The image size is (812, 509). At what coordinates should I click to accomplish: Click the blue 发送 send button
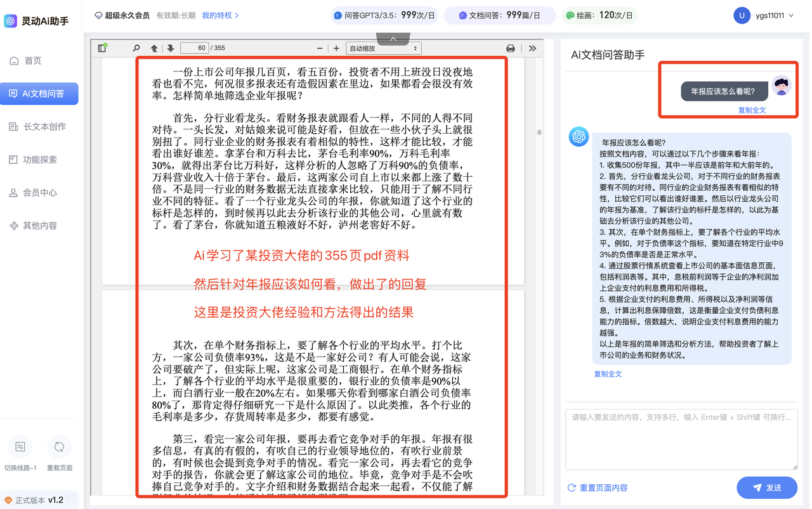tap(766, 487)
